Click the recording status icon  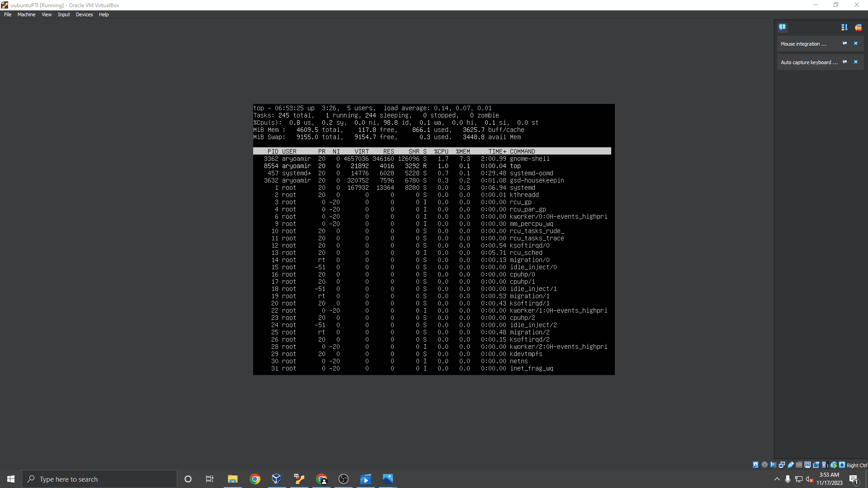816,465
